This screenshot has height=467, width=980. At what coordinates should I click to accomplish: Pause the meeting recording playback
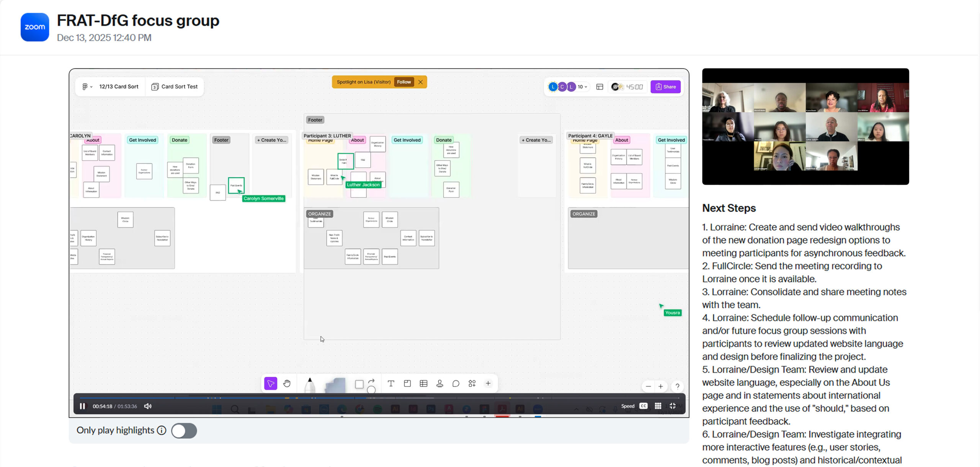pos(82,406)
